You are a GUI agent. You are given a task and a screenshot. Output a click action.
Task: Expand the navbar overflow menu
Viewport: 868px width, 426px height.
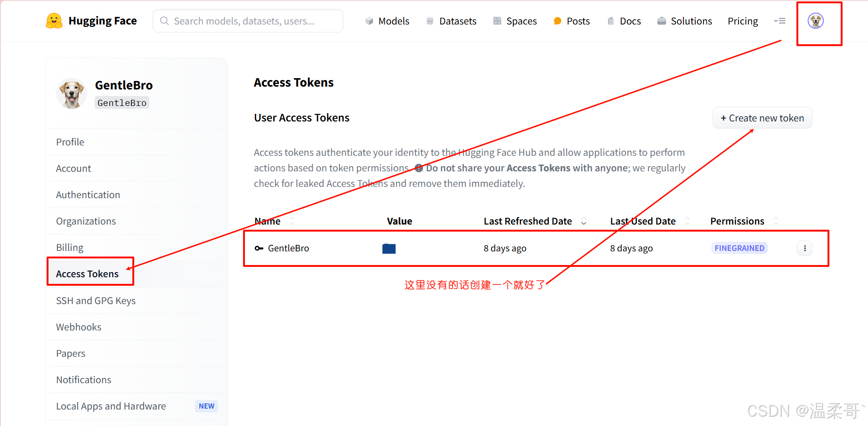click(779, 21)
